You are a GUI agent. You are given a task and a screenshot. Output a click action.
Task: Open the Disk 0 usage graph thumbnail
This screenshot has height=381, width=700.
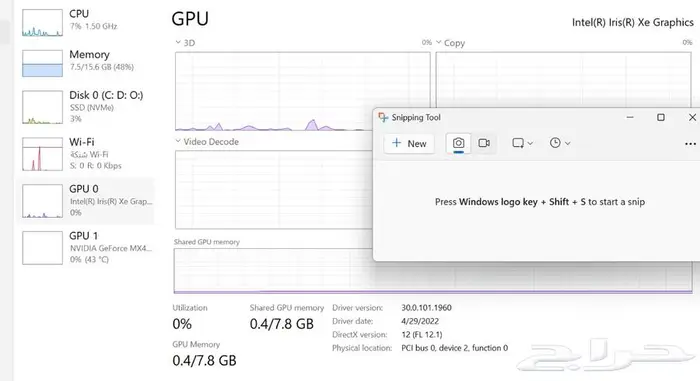pos(42,107)
